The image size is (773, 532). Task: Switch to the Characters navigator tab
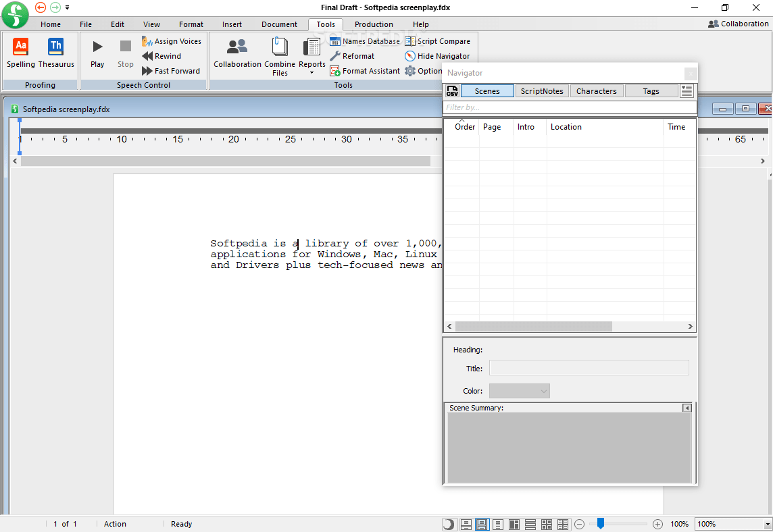597,91
